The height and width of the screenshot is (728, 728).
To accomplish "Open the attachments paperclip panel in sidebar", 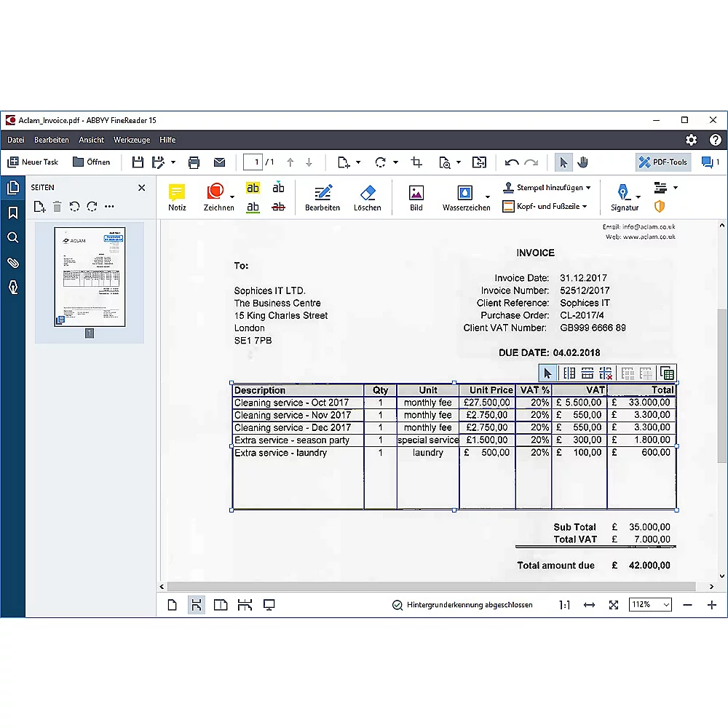I will coord(12,262).
